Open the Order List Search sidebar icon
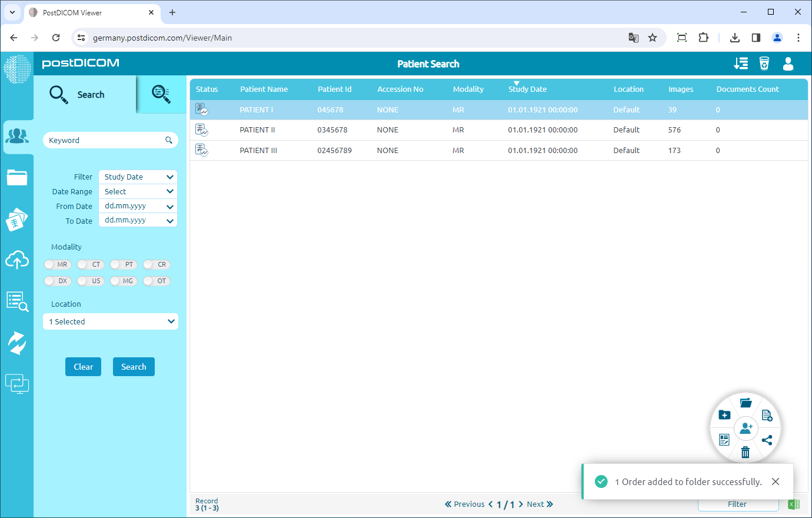Screen dimensions: 812x518 (18, 301)
